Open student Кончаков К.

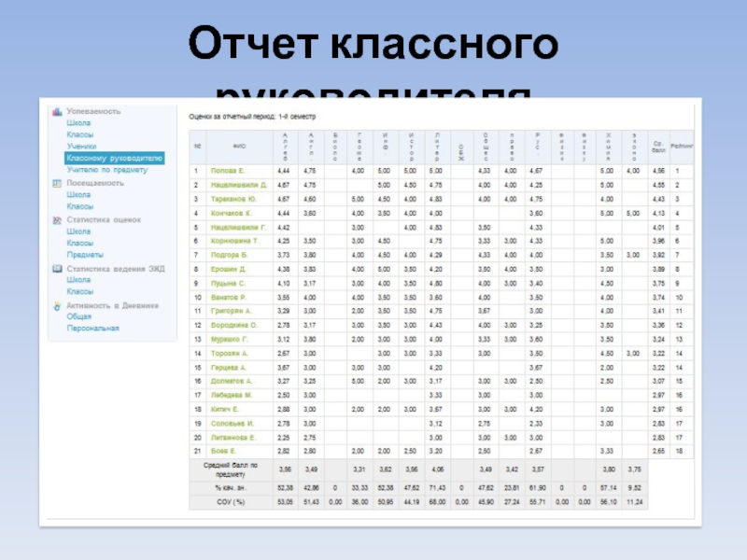click(231, 214)
